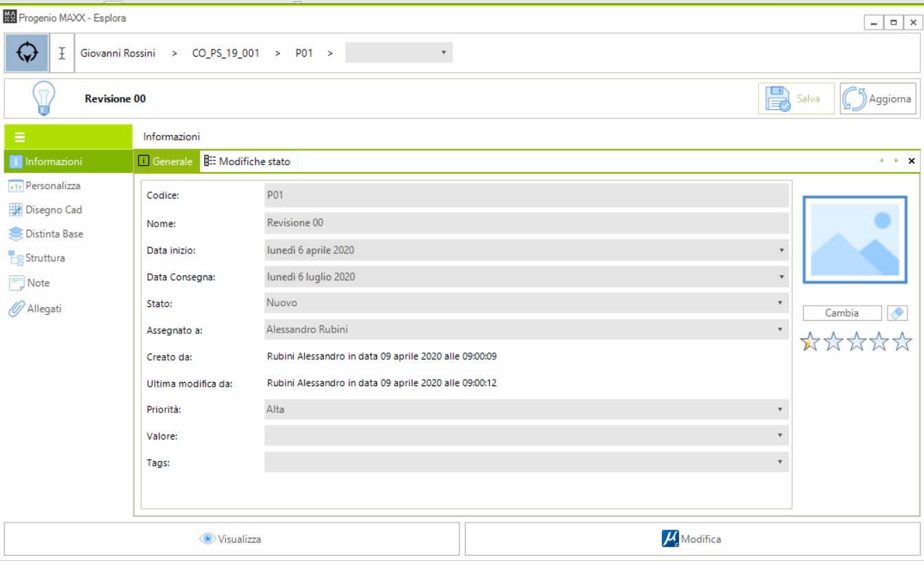
Task: Open the Priorità dropdown
Action: [780, 410]
